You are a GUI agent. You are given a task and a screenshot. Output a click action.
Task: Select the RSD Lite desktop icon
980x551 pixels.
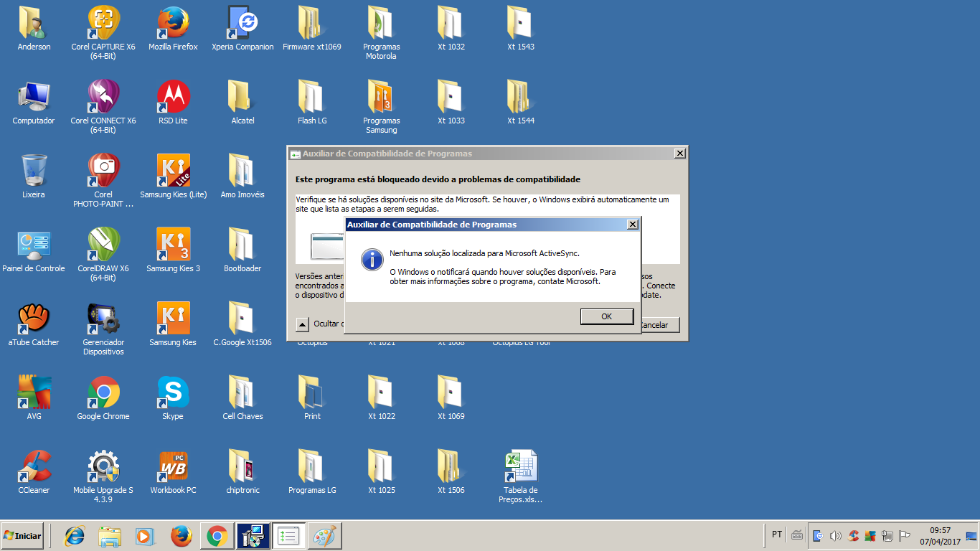click(x=173, y=103)
